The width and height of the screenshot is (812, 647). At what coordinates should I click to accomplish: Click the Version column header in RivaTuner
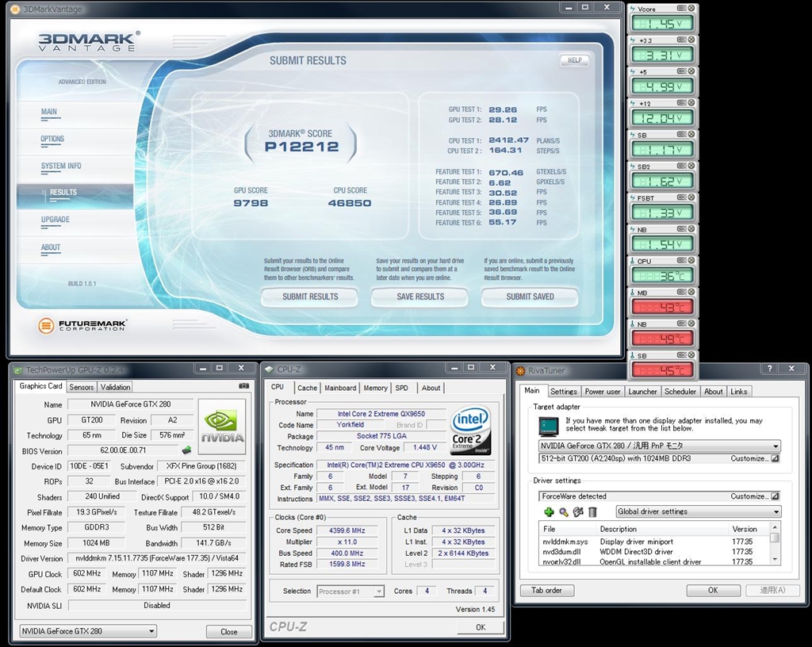click(749, 529)
